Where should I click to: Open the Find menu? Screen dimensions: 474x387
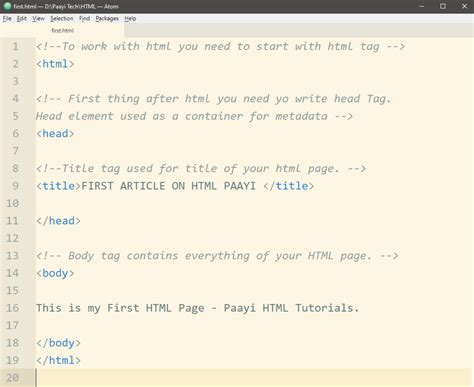[x=84, y=19]
